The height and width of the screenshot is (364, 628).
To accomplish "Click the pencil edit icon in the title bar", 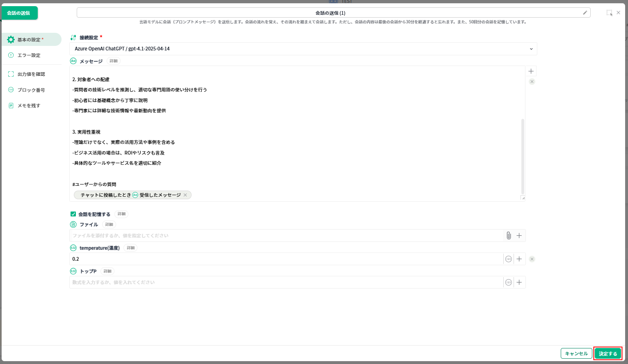I will click(x=585, y=13).
